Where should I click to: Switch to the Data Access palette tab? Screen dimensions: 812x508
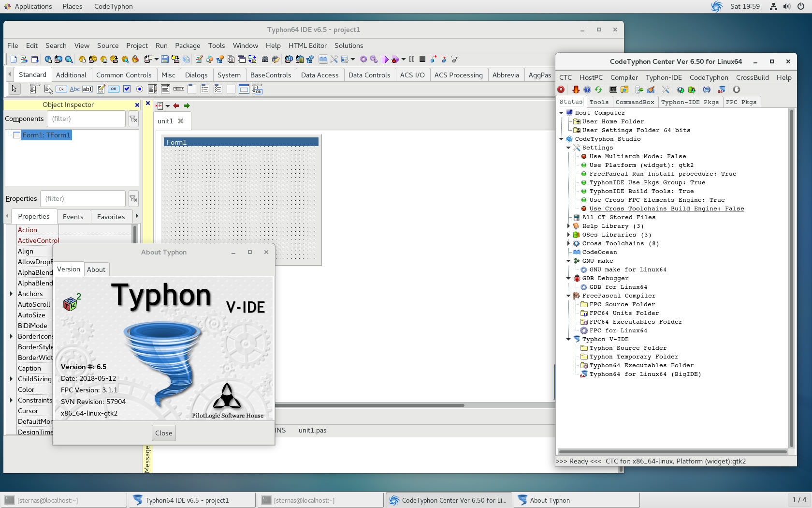point(319,75)
